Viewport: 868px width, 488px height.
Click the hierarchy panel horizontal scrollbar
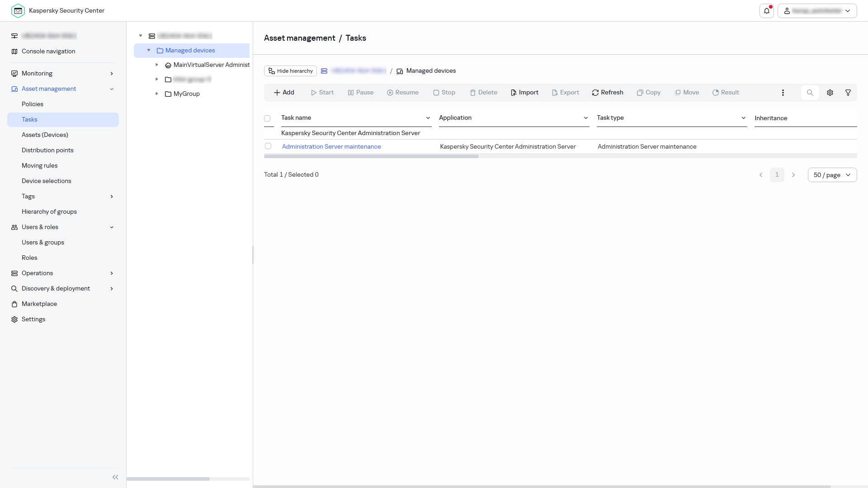coord(168,479)
